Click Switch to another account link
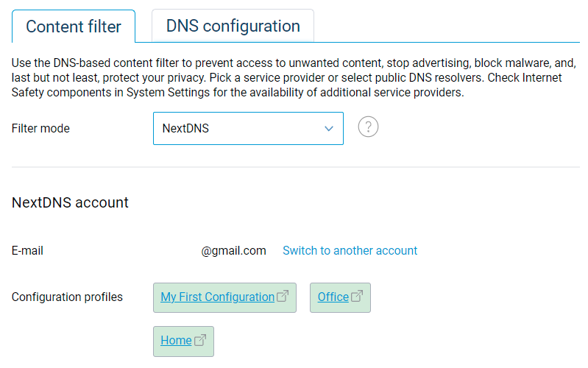Viewport: 588px width, 368px height. pyautogui.click(x=350, y=251)
